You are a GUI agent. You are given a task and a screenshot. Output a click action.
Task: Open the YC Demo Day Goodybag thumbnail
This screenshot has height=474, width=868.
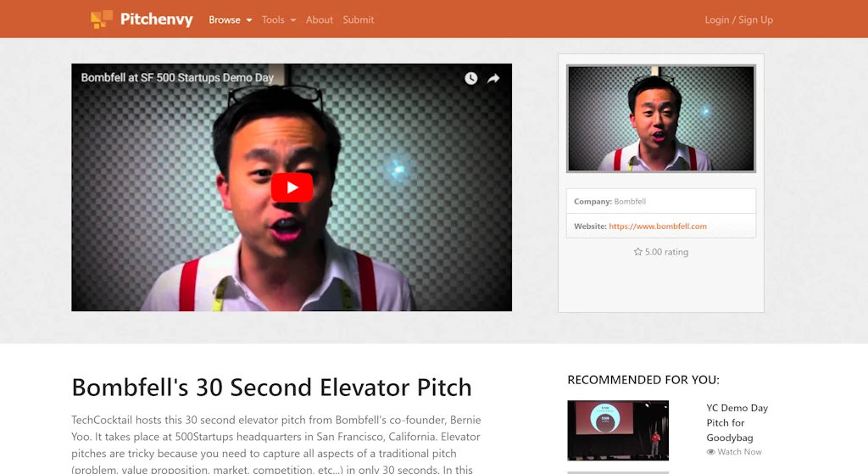click(x=618, y=430)
